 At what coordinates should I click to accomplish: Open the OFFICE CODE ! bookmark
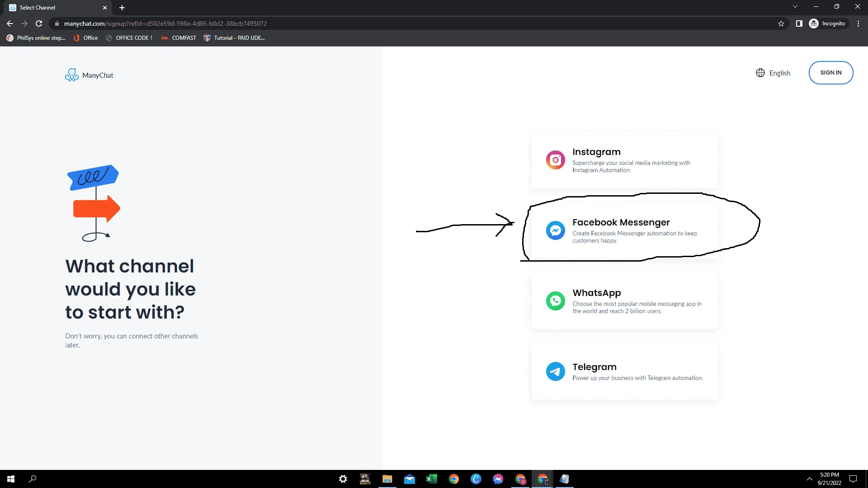tap(129, 38)
